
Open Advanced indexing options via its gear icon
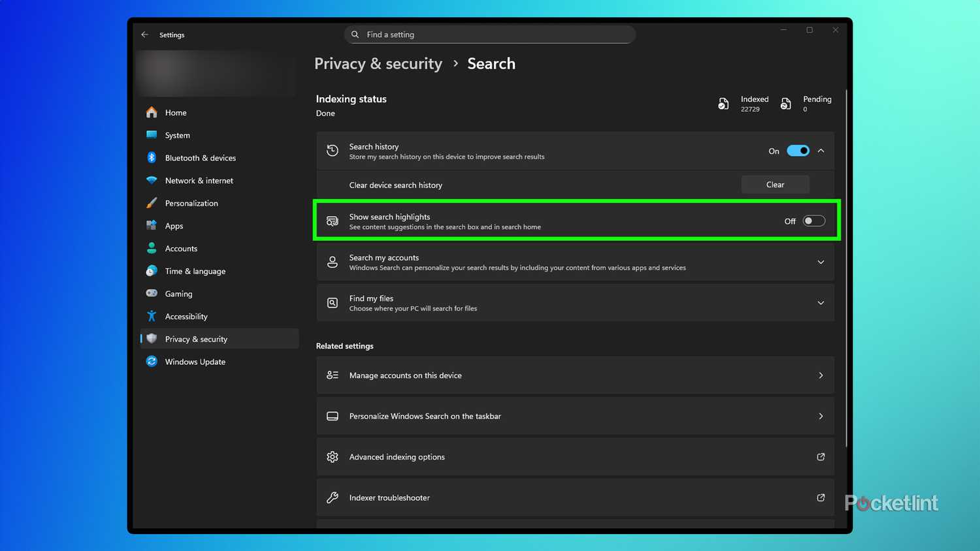[x=333, y=457]
